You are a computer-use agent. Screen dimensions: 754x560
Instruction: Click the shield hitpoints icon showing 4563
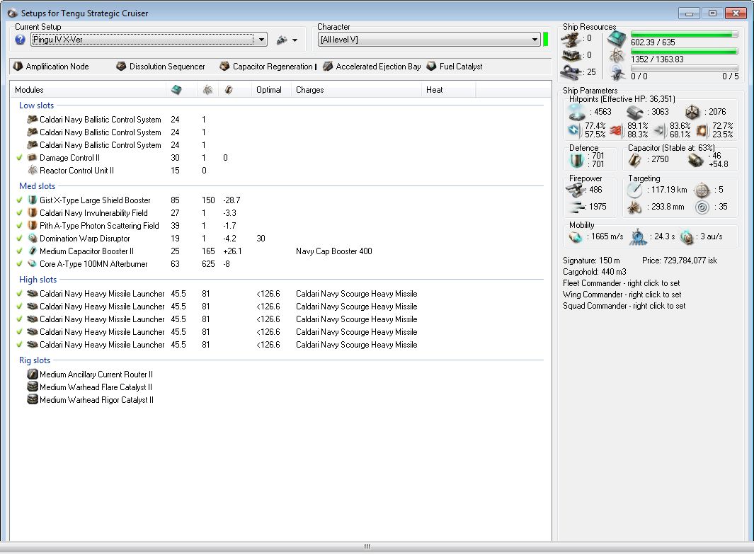coord(576,112)
